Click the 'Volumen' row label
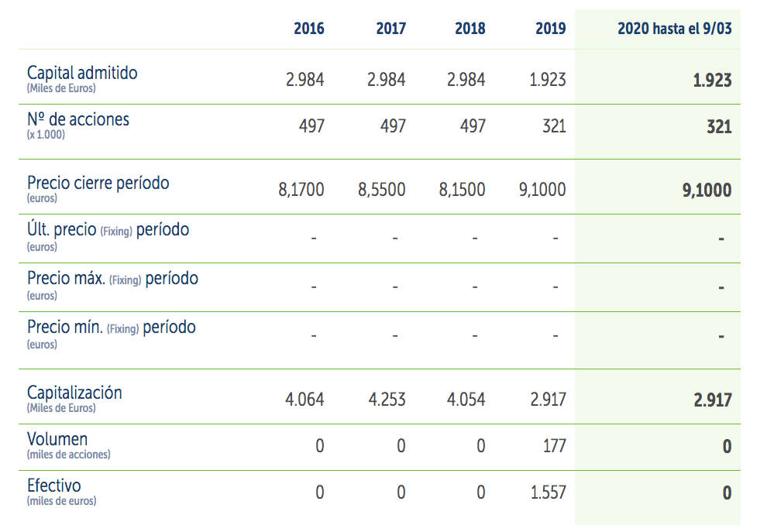 click(x=57, y=439)
